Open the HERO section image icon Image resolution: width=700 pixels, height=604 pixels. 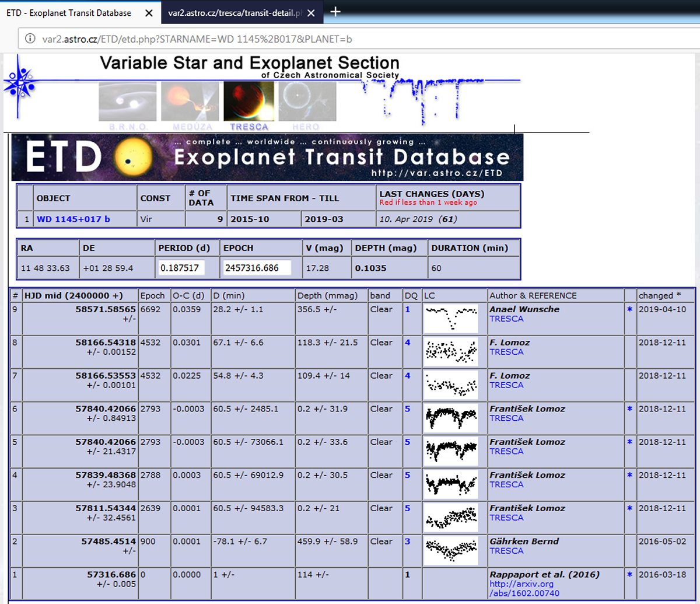307,102
